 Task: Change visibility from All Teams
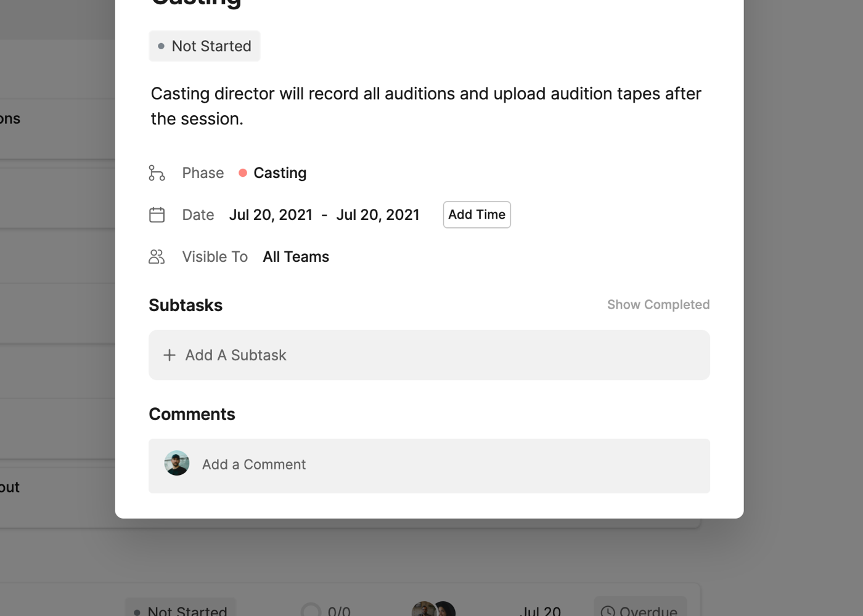click(x=296, y=257)
